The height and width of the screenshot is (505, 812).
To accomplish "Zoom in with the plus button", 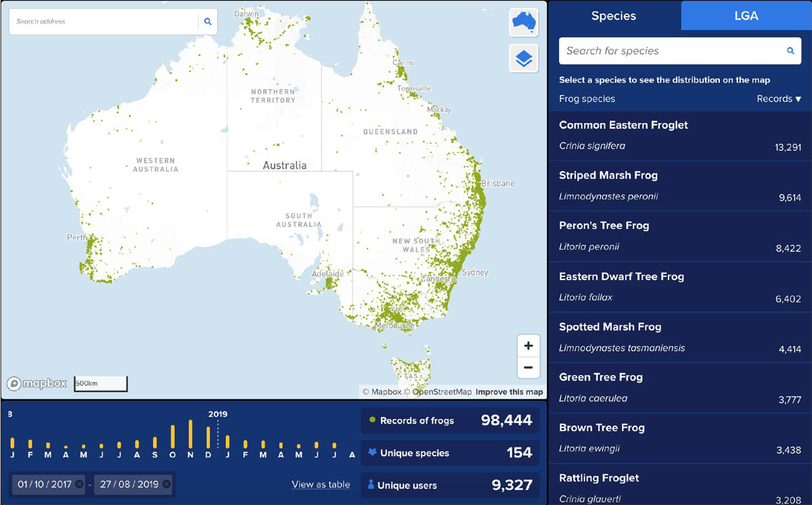I will pos(528,346).
